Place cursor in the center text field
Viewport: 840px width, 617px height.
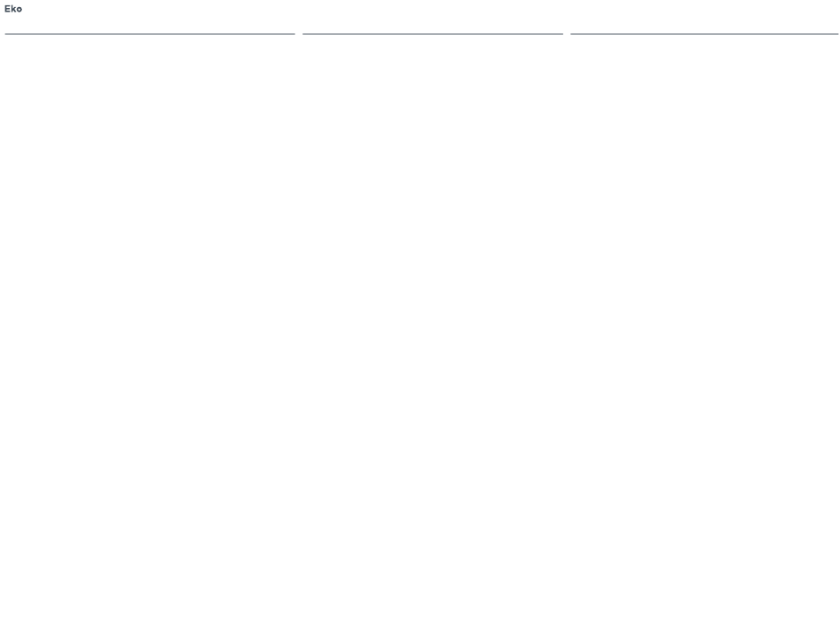(433, 27)
